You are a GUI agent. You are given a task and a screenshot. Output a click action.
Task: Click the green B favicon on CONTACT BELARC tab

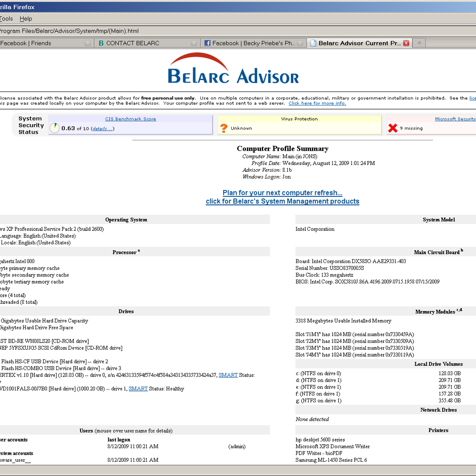click(x=101, y=43)
